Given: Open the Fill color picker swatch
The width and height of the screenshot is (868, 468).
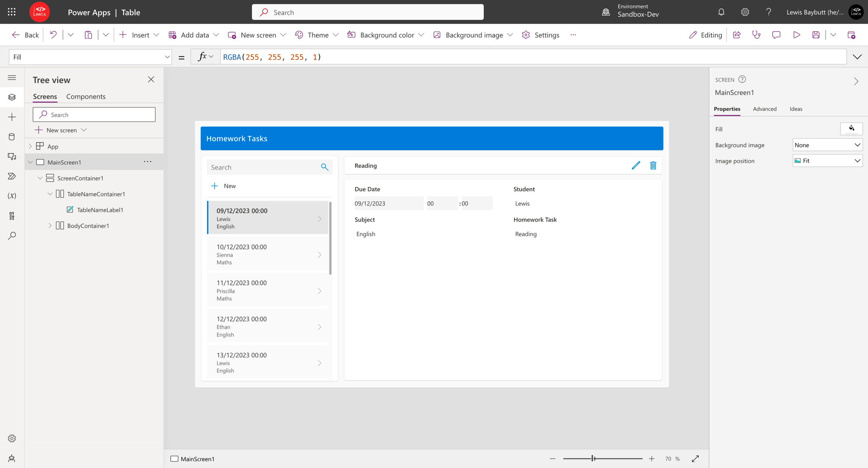Looking at the screenshot, I should pos(851,129).
